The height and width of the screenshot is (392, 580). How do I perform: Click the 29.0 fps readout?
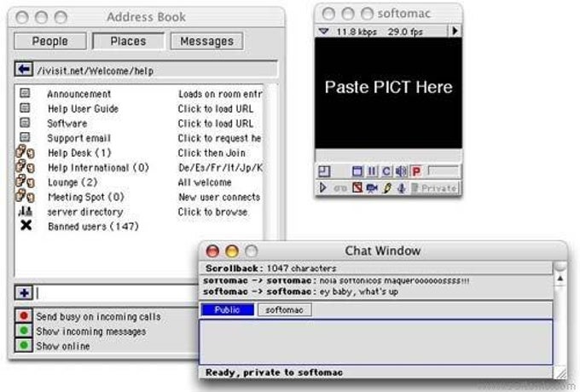(x=405, y=32)
